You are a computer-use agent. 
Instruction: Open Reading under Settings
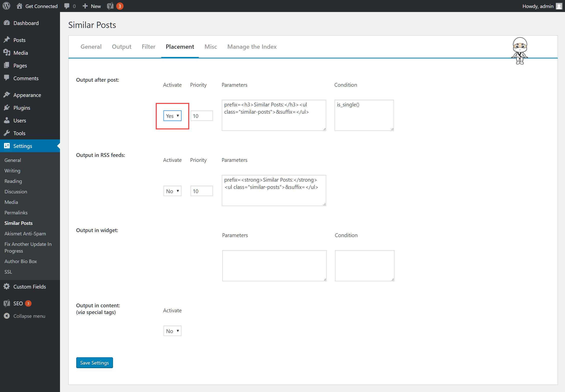click(13, 181)
